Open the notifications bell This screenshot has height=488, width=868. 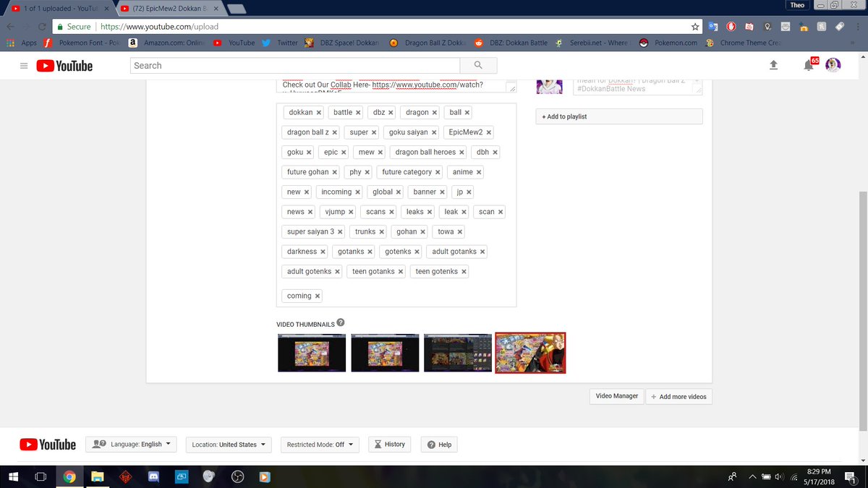click(808, 66)
